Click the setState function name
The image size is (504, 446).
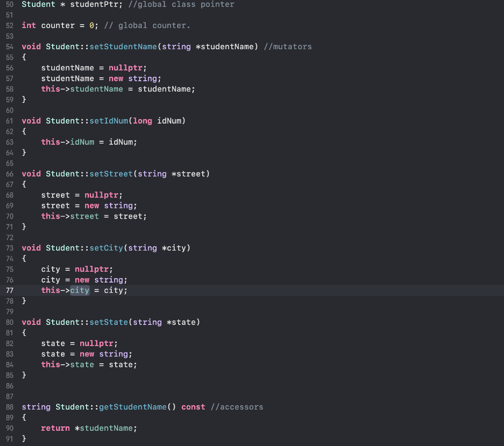tap(109, 322)
